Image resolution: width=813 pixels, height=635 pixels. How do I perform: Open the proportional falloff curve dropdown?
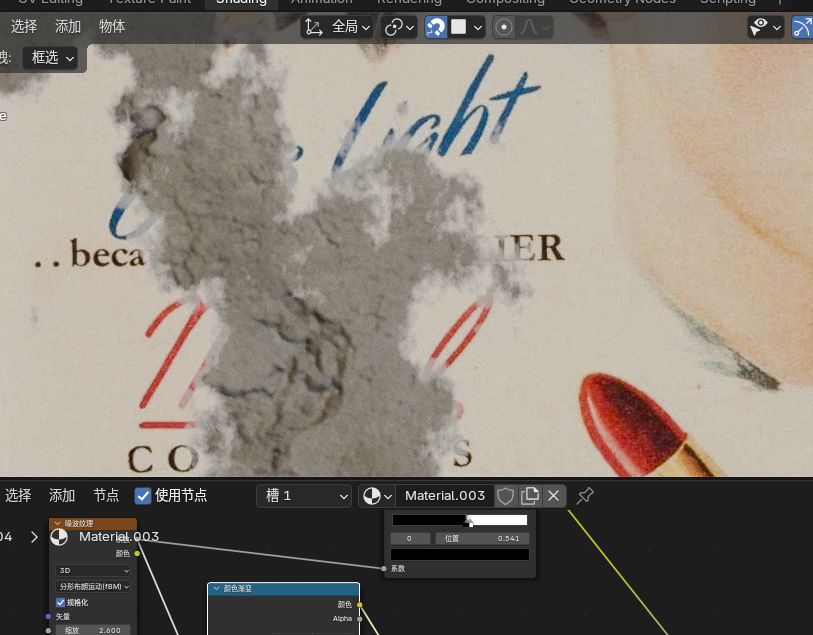tap(534, 27)
